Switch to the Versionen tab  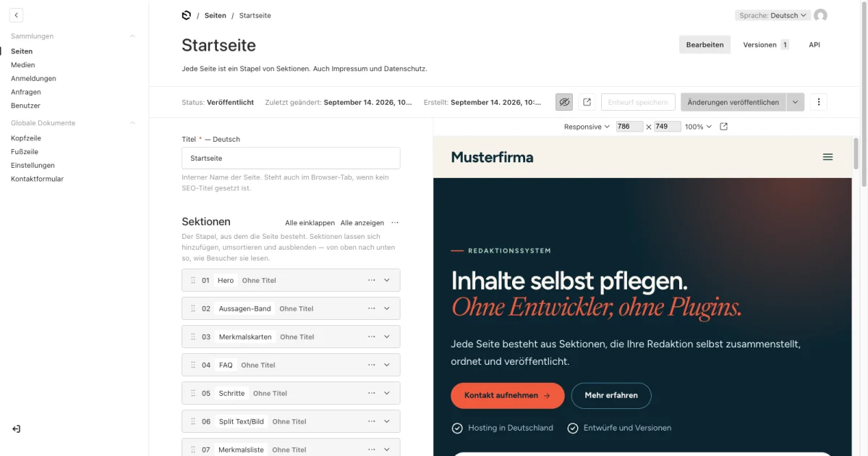765,45
